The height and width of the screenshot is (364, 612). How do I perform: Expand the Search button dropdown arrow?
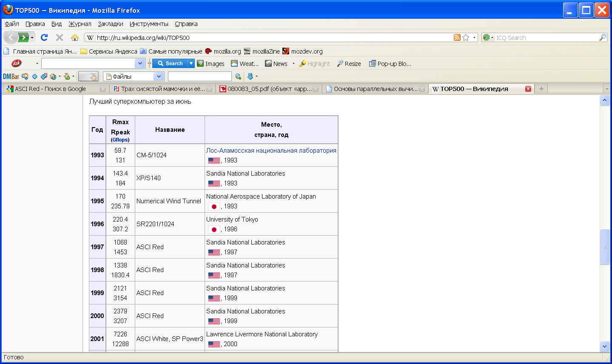point(191,63)
